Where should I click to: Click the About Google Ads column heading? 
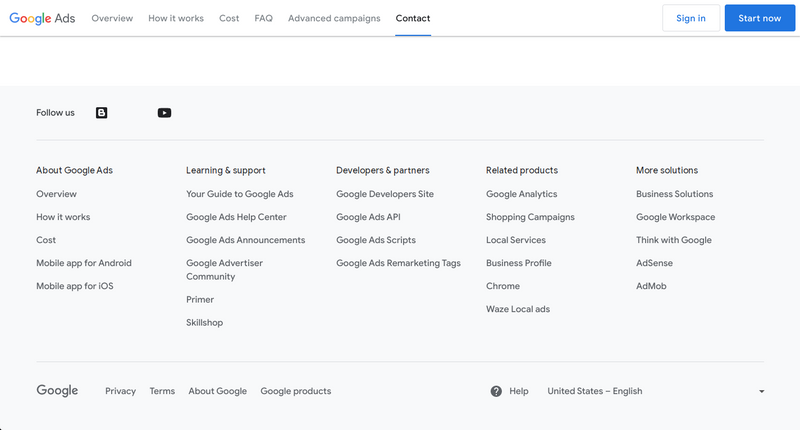74,170
